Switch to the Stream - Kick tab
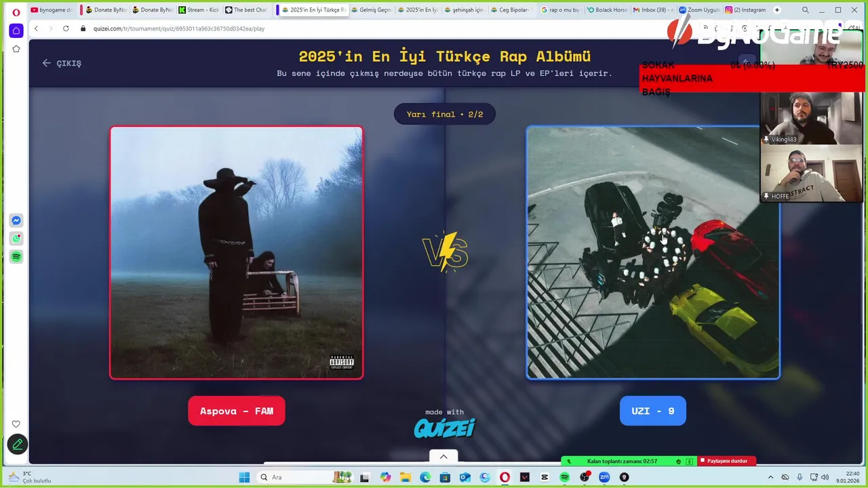The image size is (868, 488). (199, 10)
